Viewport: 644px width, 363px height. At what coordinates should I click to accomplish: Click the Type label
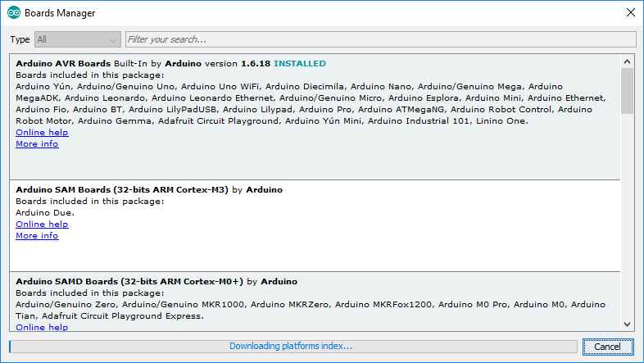[20, 39]
